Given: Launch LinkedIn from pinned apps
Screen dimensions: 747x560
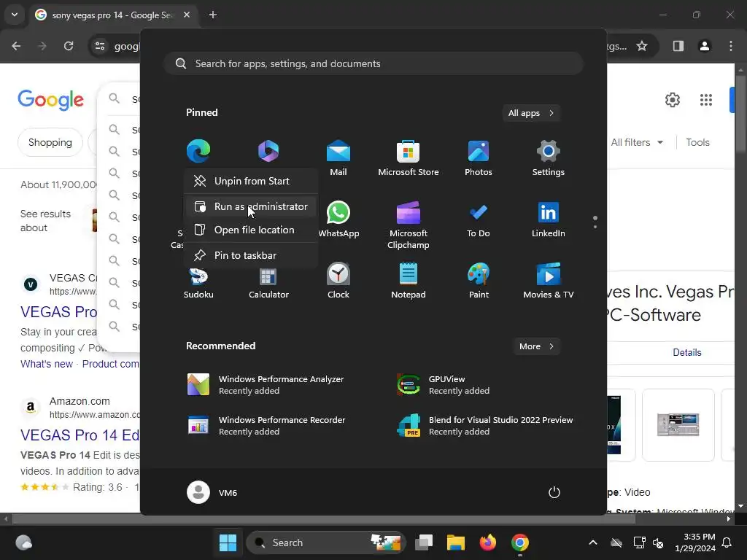Looking at the screenshot, I should pyautogui.click(x=549, y=219).
